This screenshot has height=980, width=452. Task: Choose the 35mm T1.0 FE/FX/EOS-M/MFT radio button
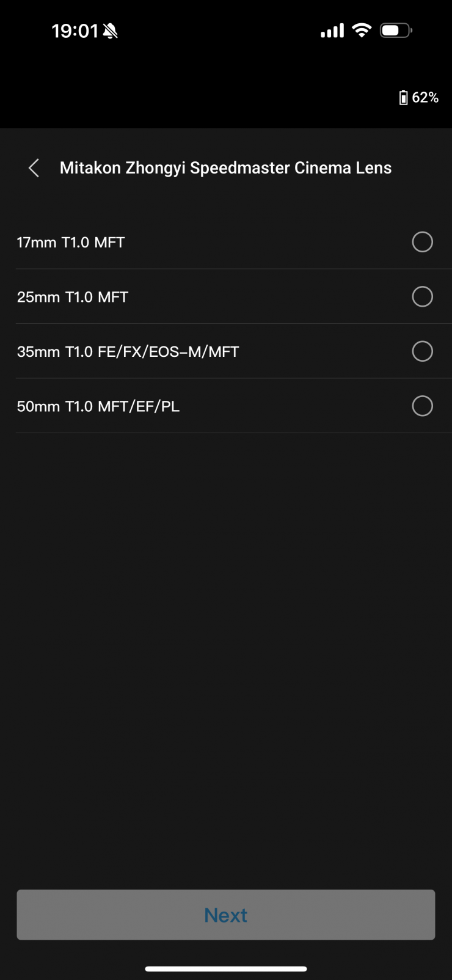[x=422, y=351]
